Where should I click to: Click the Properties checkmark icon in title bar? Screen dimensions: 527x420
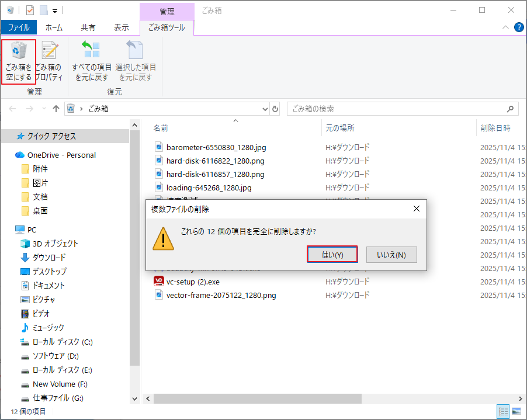(x=30, y=11)
